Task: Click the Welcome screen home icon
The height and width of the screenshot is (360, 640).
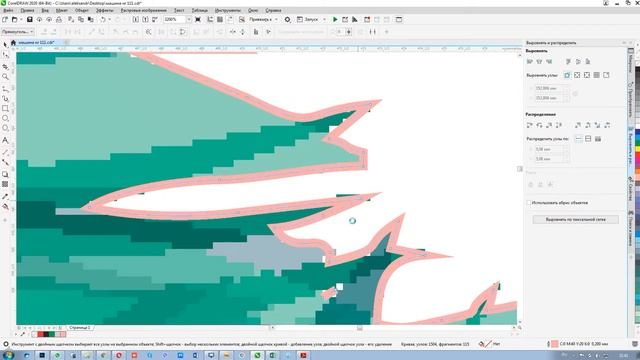Action: click(x=13, y=42)
